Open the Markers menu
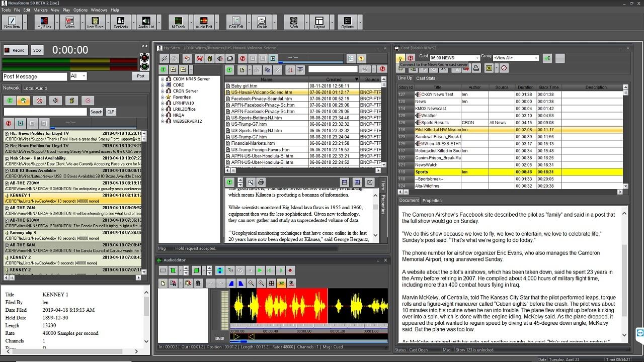This screenshot has width=644, height=362. pos(40,10)
